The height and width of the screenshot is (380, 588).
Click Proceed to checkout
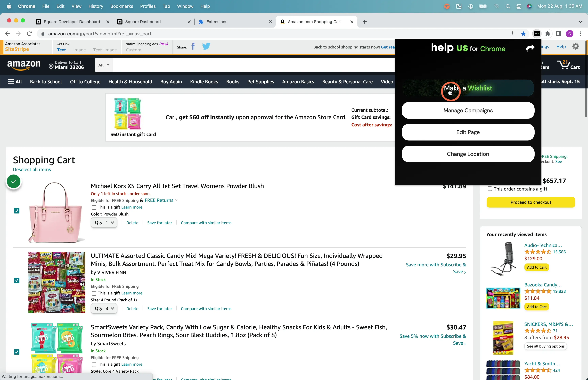click(x=531, y=202)
